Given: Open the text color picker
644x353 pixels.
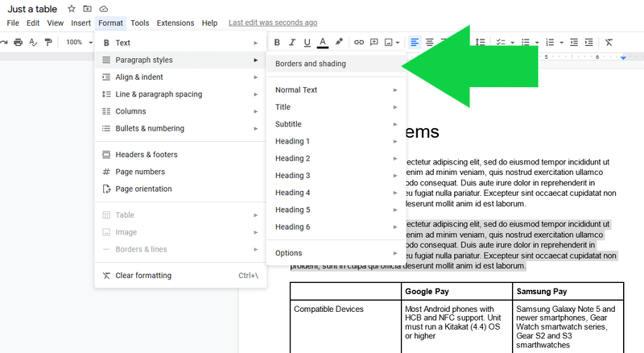Looking at the screenshot, I should coord(323,42).
